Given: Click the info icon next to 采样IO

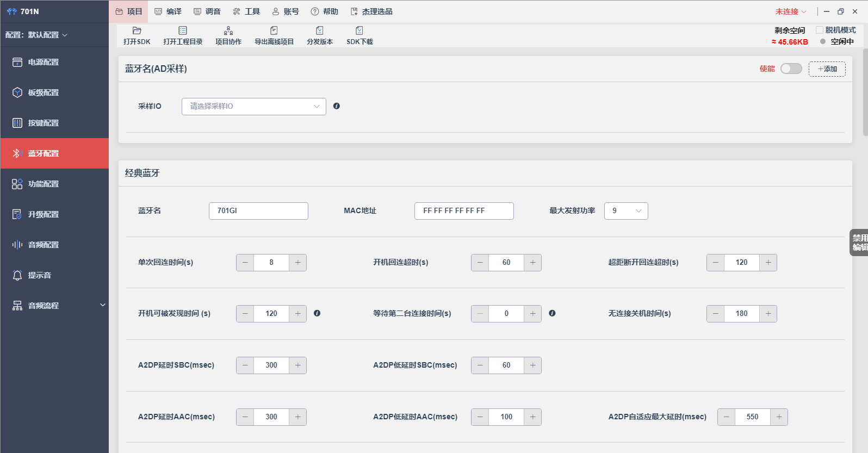Looking at the screenshot, I should [337, 106].
